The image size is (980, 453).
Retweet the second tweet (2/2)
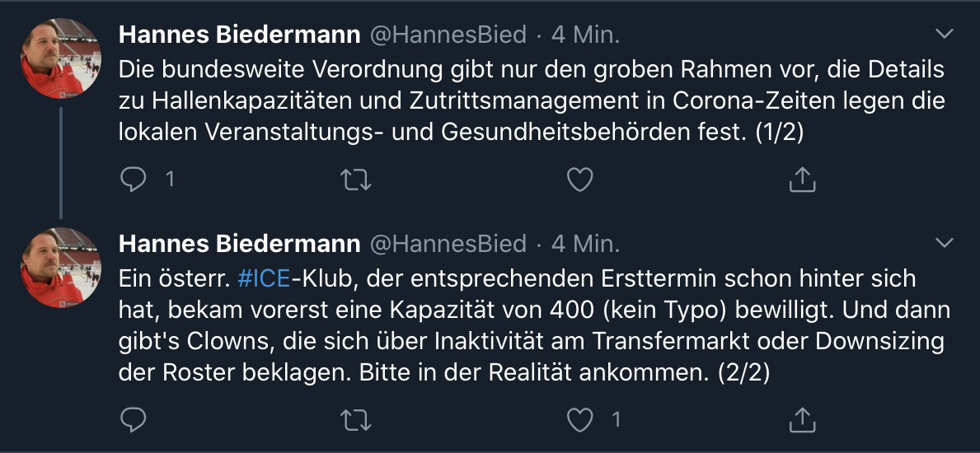(x=355, y=419)
